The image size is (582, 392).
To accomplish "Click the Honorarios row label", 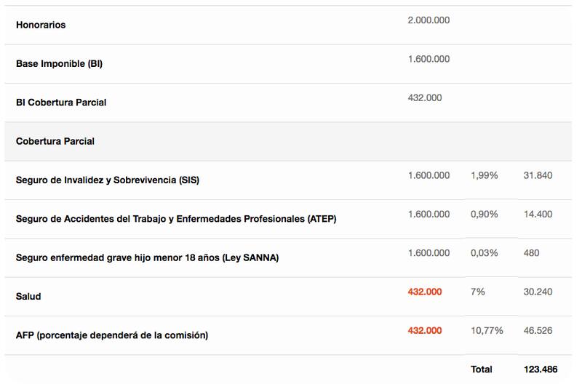I will pyautogui.click(x=41, y=25).
